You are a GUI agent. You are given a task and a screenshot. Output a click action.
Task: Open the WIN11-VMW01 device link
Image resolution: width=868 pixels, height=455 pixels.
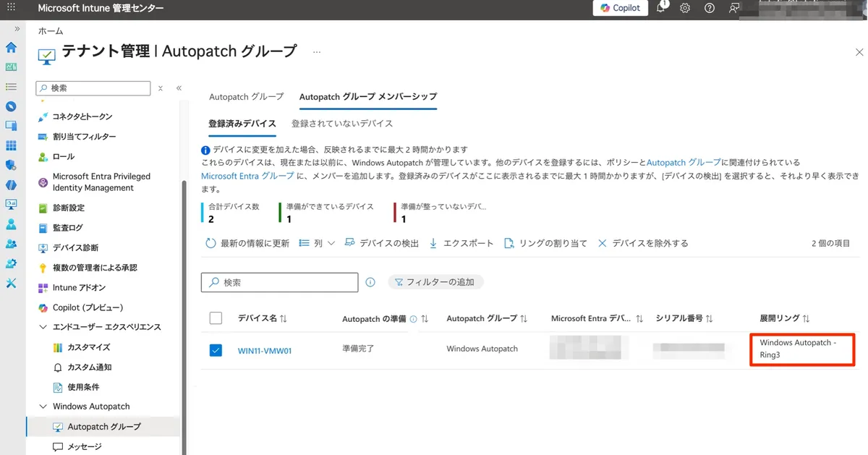(x=265, y=352)
